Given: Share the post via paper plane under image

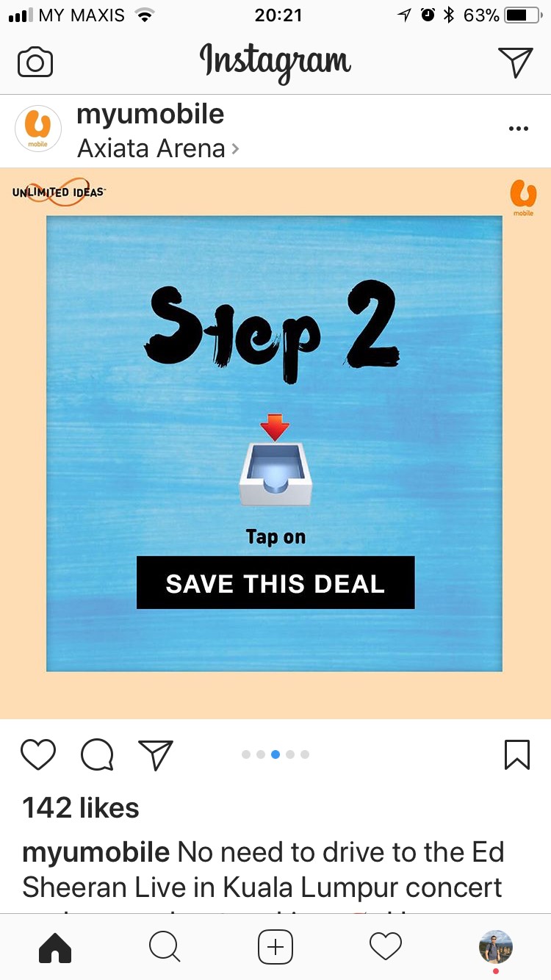Looking at the screenshot, I should click(156, 754).
